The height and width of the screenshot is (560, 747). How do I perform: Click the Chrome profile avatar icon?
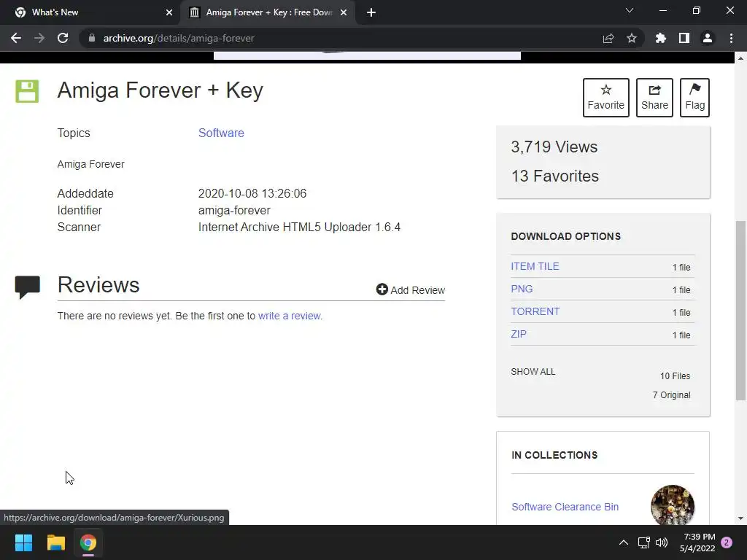(708, 38)
